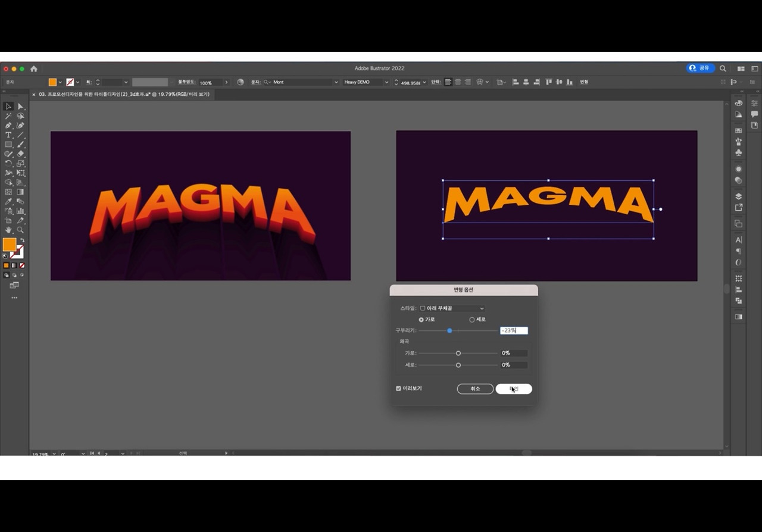The height and width of the screenshot is (532, 762).
Task: Open the 스타일 warp style dropdown
Action: [x=452, y=308]
